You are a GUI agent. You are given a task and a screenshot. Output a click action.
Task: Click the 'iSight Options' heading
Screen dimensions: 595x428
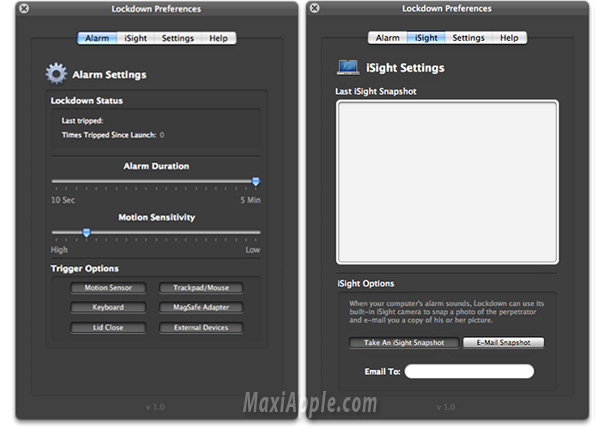click(x=366, y=284)
